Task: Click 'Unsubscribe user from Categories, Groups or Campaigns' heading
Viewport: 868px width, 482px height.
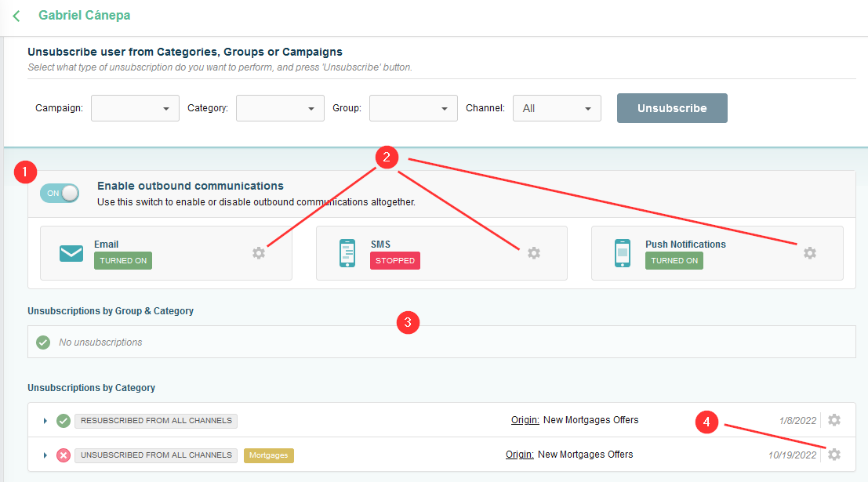Action: coord(185,52)
